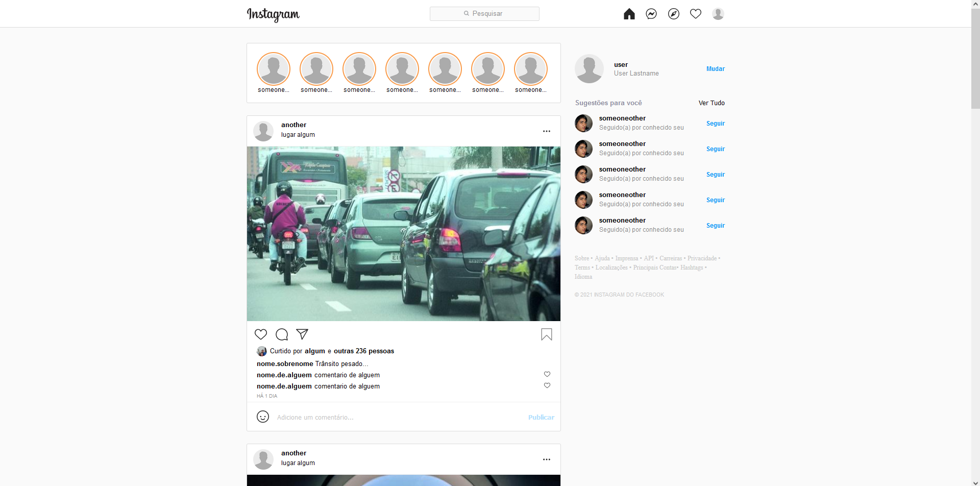Focus the Adicione um comentário field
The height and width of the screenshot is (486, 980).
[x=398, y=417]
